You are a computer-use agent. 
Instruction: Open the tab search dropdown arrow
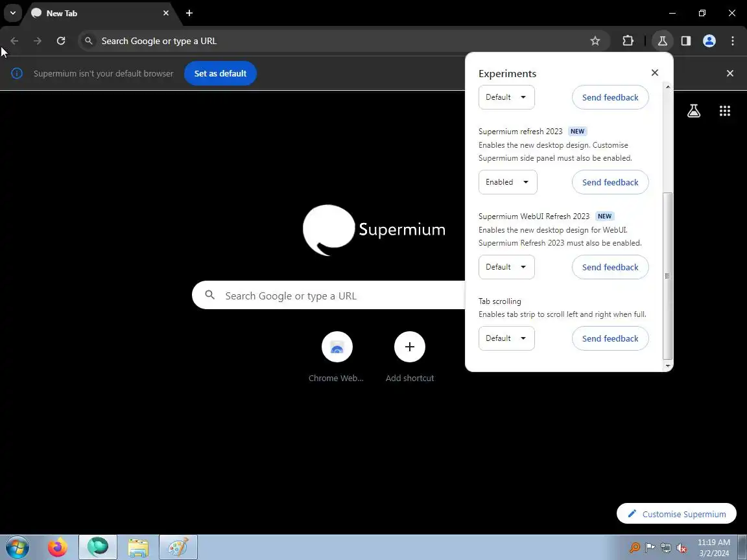(13, 13)
